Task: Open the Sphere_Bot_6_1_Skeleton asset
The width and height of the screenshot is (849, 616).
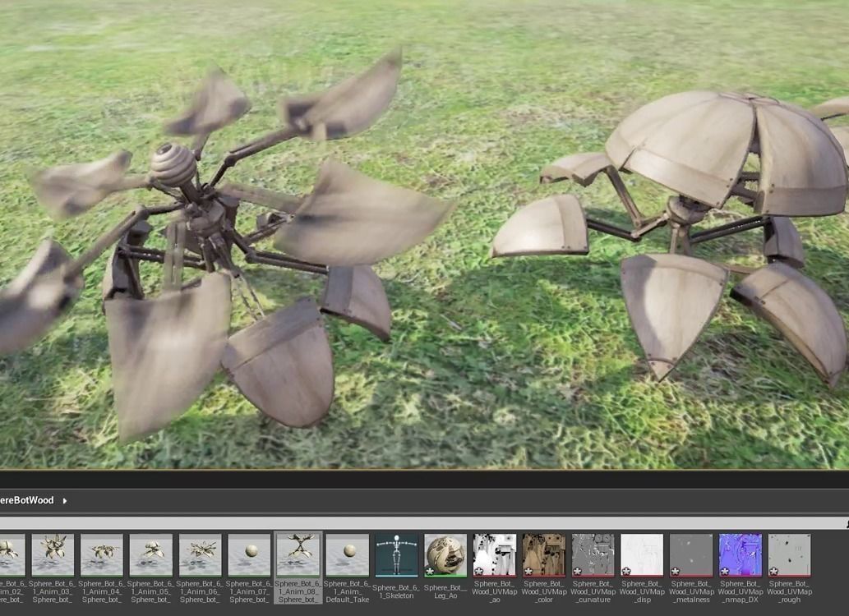Action: click(x=396, y=566)
